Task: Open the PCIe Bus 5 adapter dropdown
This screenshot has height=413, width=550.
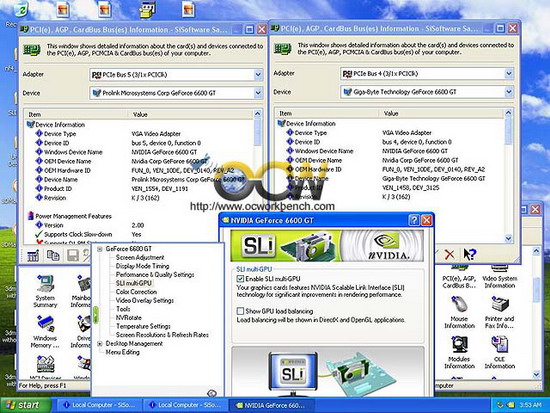Action: click(x=258, y=75)
